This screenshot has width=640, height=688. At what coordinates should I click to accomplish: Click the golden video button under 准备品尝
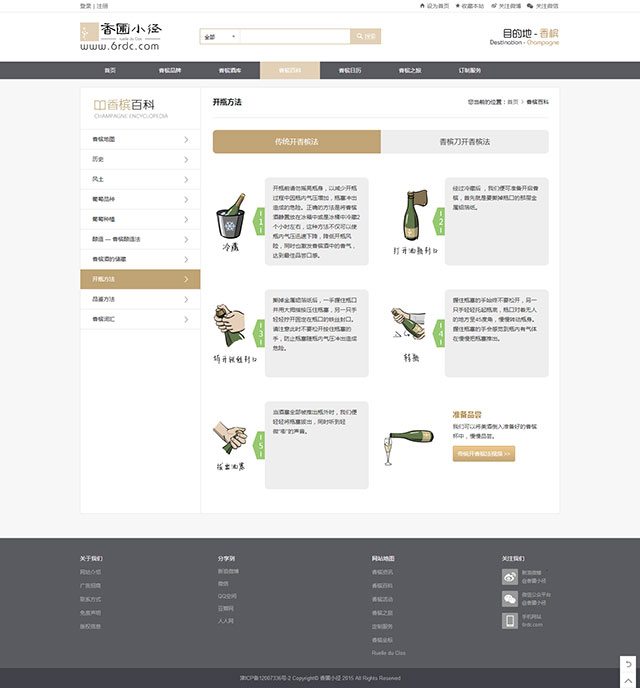[484, 454]
